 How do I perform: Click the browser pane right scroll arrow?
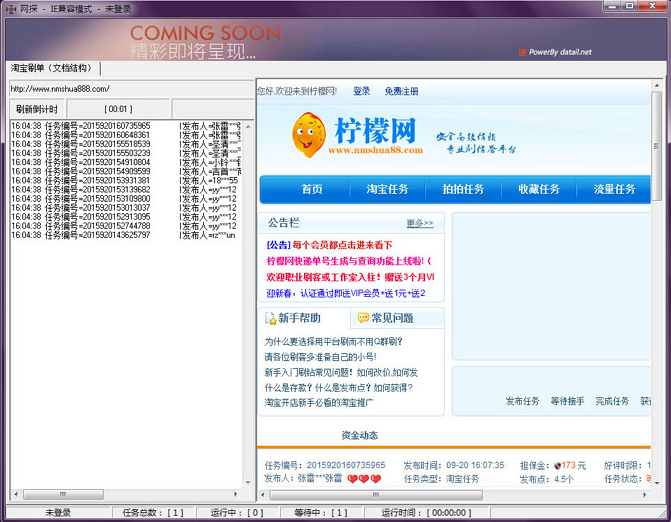[644, 495]
